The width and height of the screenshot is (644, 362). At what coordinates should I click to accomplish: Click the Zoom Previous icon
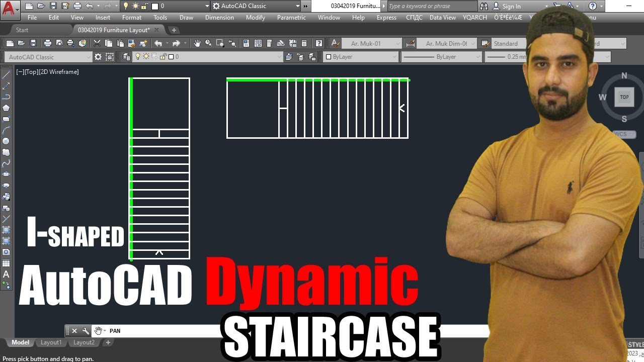click(x=232, y=44)
